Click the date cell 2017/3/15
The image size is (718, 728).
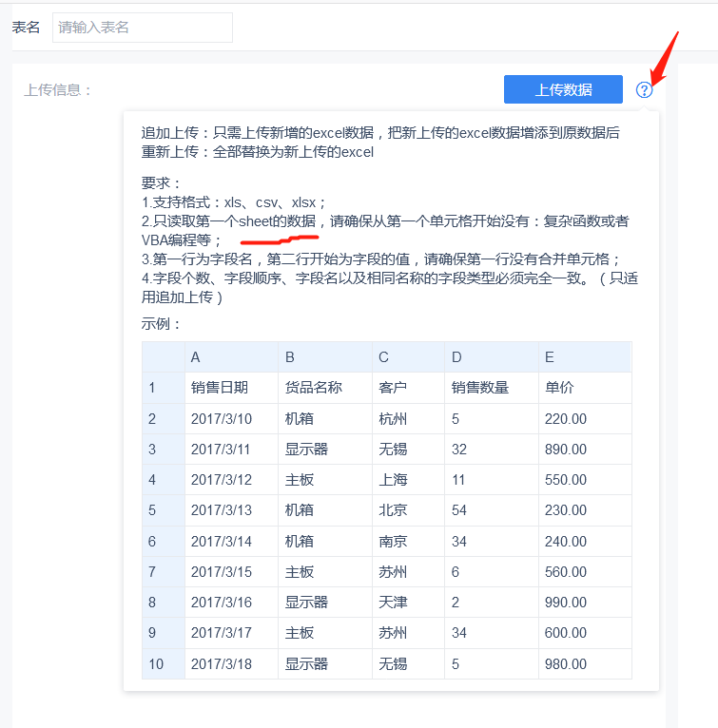pyautogui.click(x=231, y=571)
